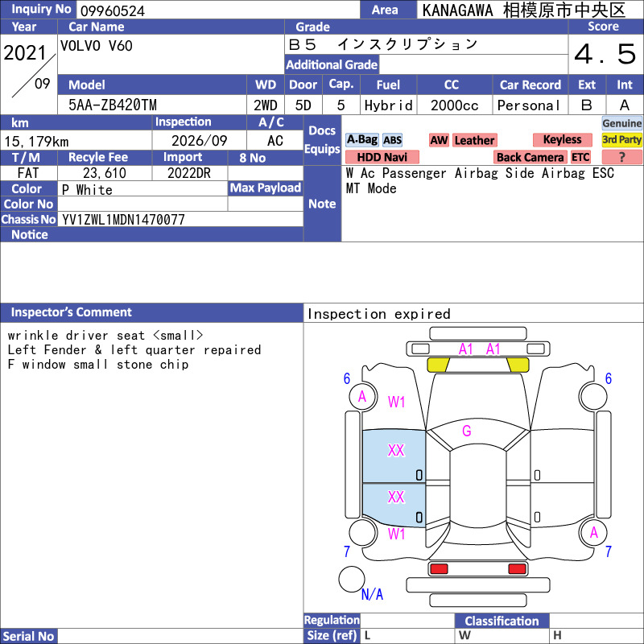Viewport: 644px width, 644px height.
Task: Click the 2000cc engine value
Action: [x=454, y=105]
